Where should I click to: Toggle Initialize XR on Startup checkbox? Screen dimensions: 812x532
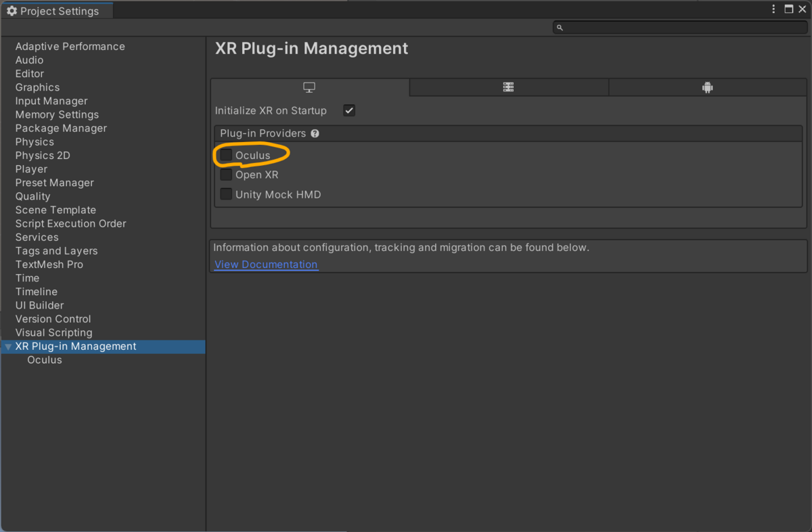click(x=349, y=110)
